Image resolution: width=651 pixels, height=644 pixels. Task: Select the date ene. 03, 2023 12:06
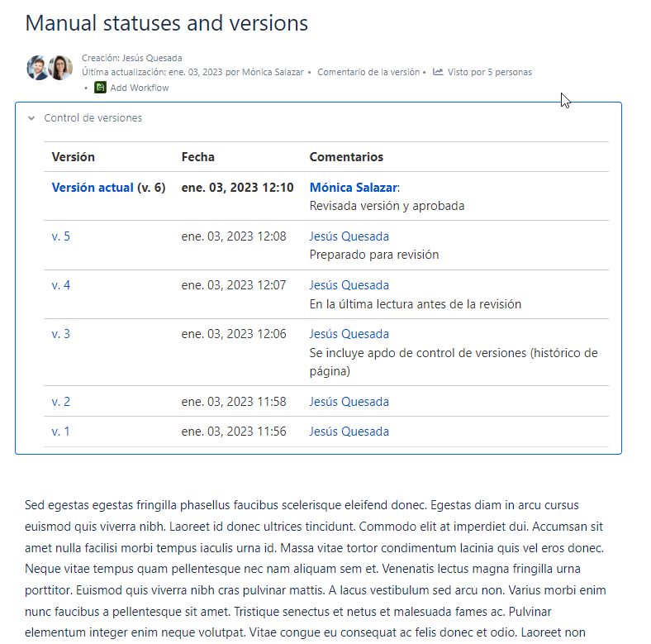pyautogui.click(x=234, y=334)
